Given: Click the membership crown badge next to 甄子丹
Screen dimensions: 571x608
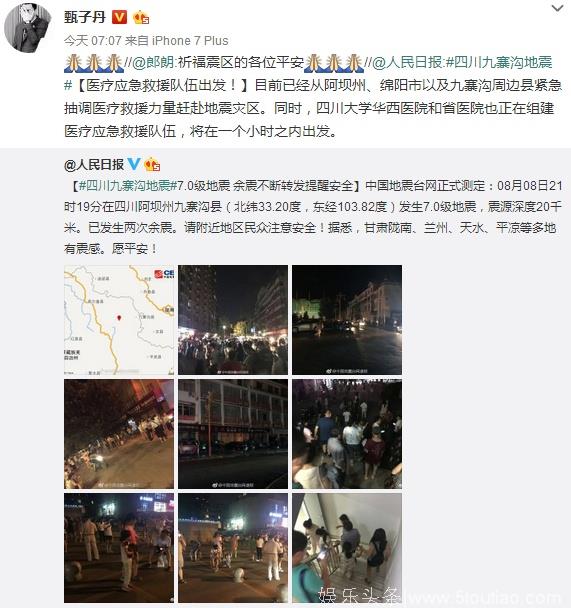Looking at the screenshot, I should [141, 17].
